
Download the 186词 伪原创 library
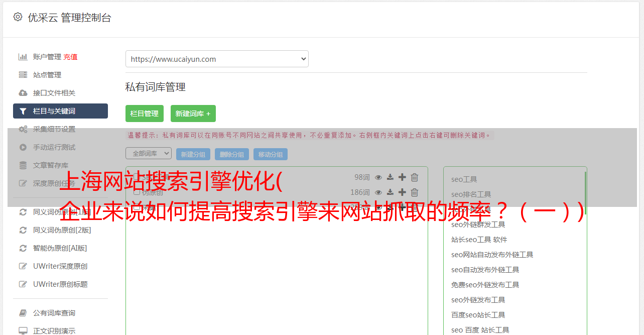pyautogui.click(x=390, y=192)
